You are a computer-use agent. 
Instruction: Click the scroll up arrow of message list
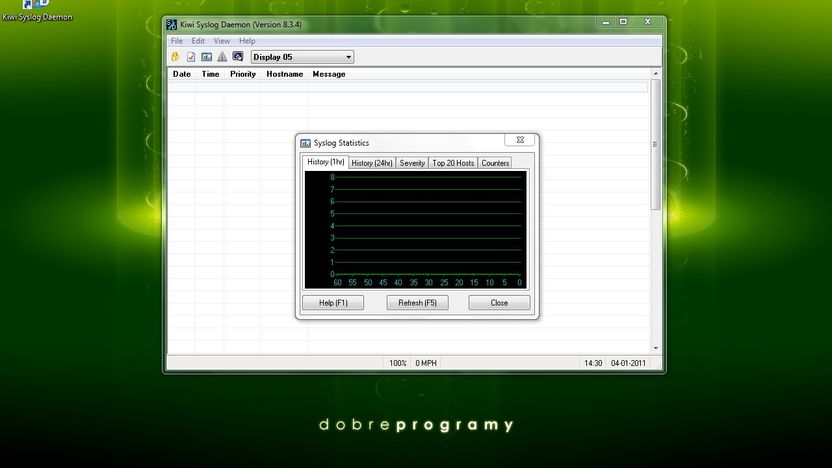656,73
